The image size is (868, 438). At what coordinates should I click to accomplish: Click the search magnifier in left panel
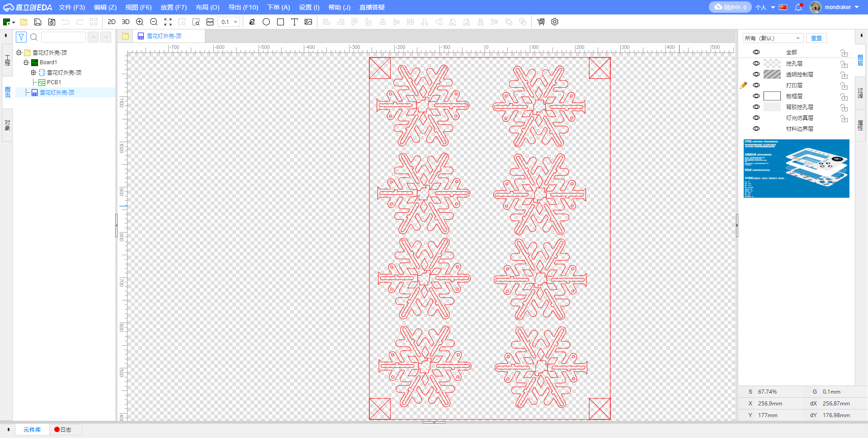pos(34,37)
